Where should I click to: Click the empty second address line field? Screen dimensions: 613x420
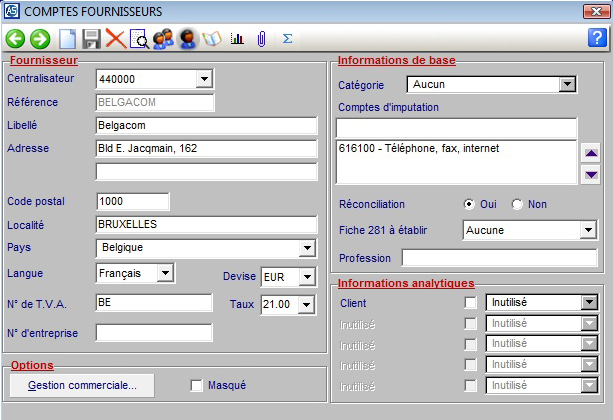click(206, 172)
